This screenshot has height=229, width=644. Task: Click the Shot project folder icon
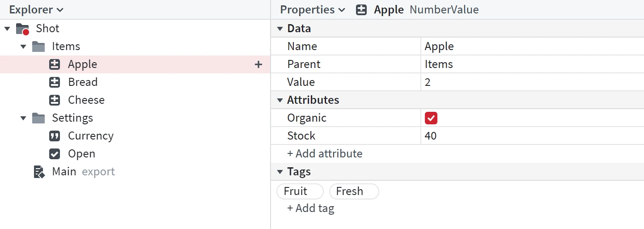tap(22, 29)
